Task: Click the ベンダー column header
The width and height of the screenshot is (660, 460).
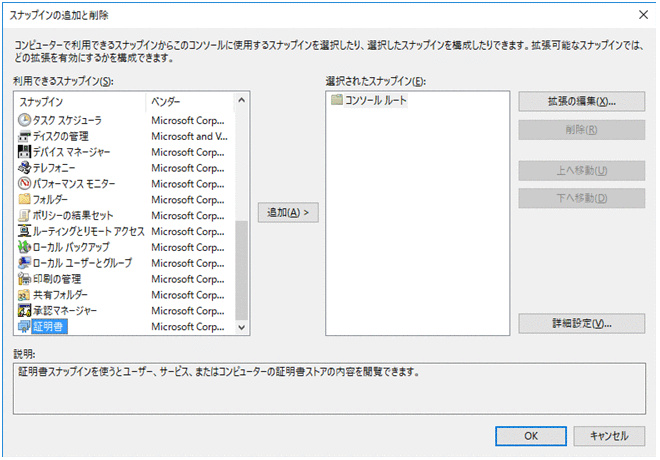Action: 190,102
